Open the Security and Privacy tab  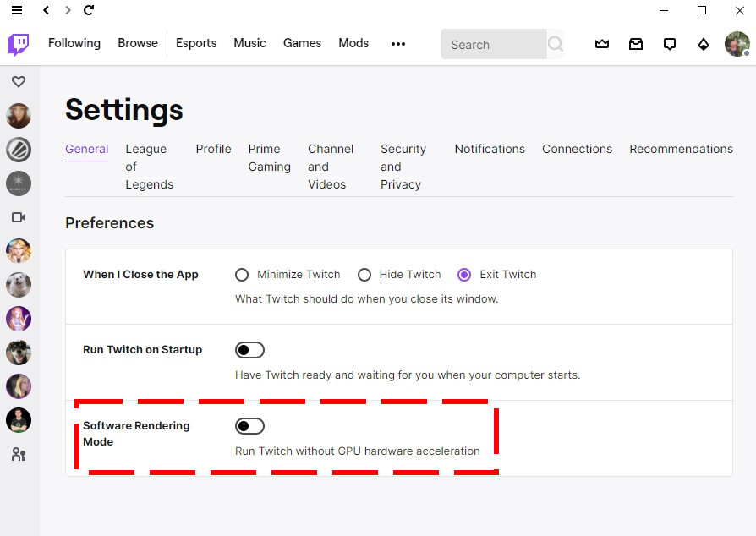tap(403, 167)
